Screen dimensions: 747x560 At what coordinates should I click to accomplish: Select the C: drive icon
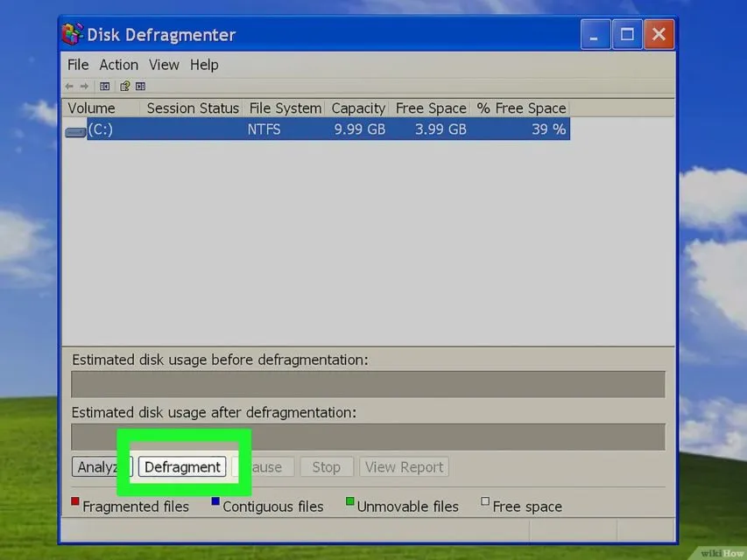point(75,132)
